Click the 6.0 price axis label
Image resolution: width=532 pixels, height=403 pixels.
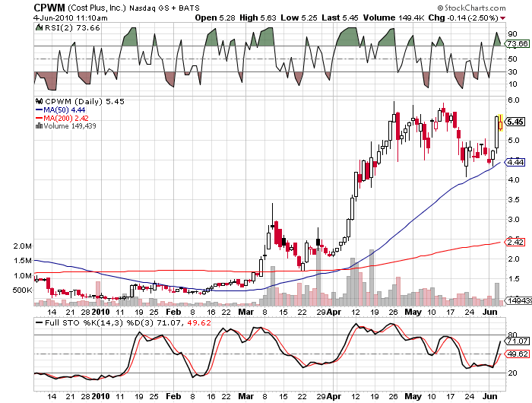coord(514,100)
